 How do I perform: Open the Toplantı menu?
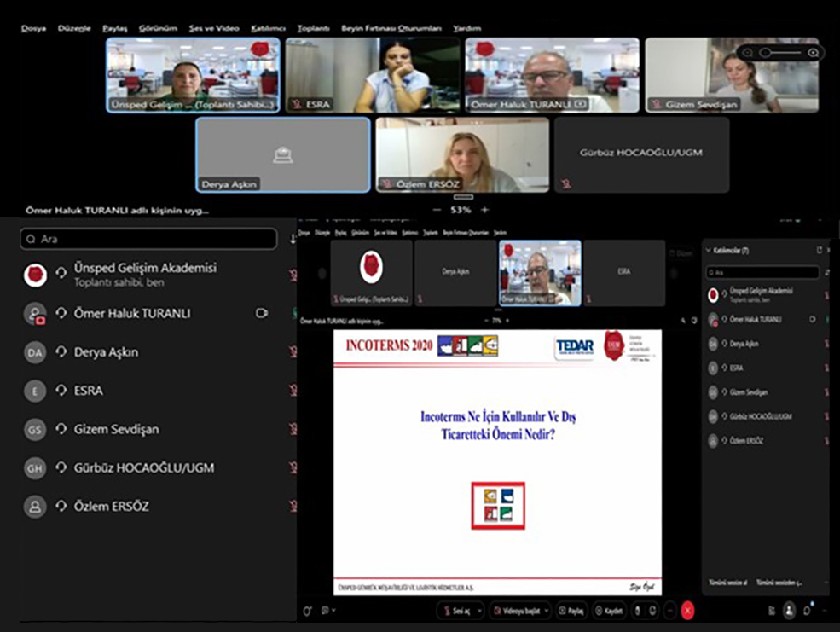click(x=313, y=28)
